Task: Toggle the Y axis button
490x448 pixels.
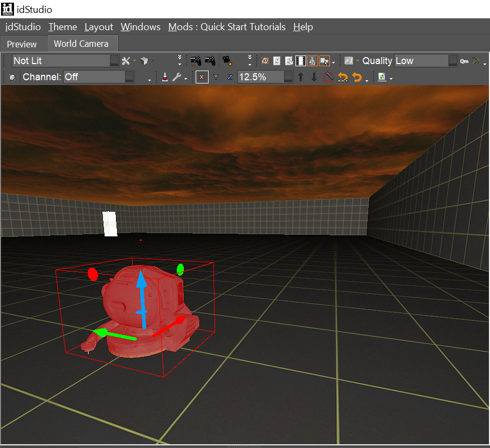Action: tap(216, 77)
